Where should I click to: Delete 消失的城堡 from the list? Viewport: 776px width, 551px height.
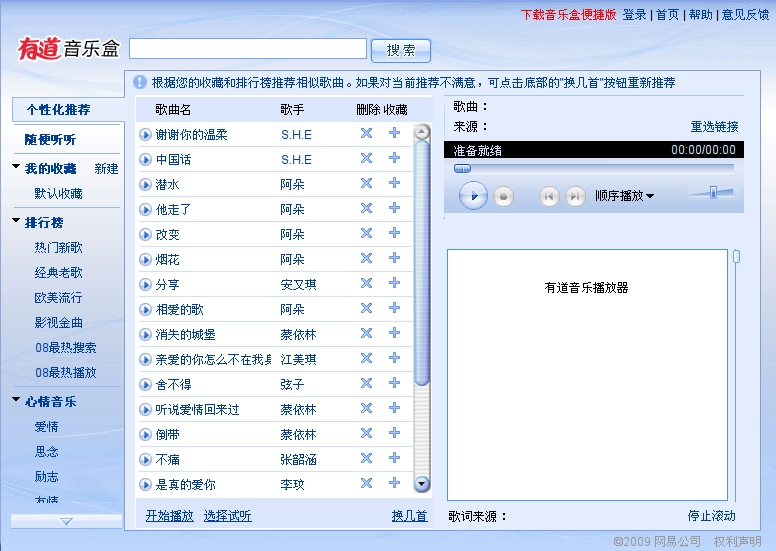point(366,333)
